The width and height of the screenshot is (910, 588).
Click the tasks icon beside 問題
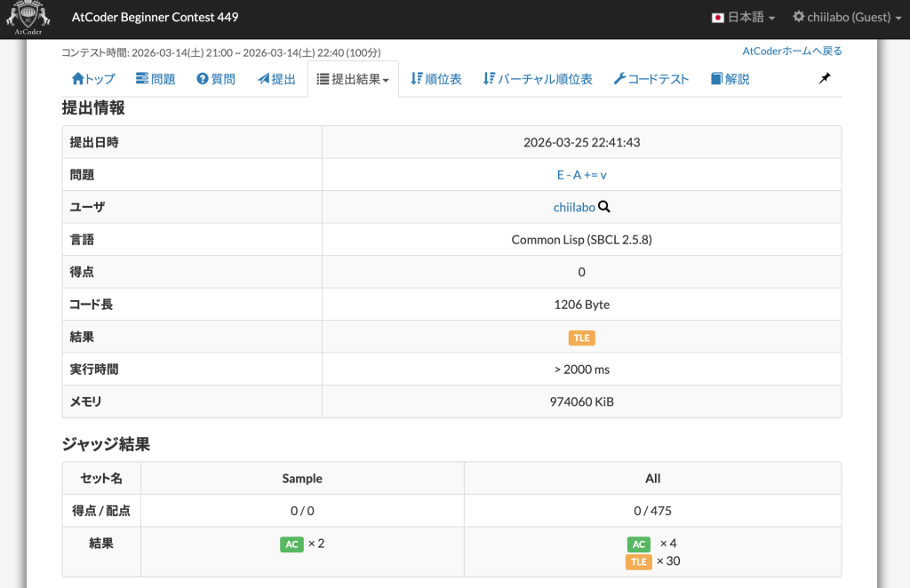pyautogui.click(x=142, y=78)
